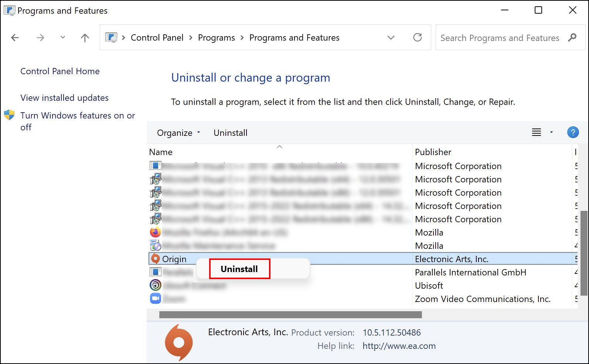This screenshot has width=589, height=364.
Task: Click the Windows features shield icon
Action: coord(9,115)
